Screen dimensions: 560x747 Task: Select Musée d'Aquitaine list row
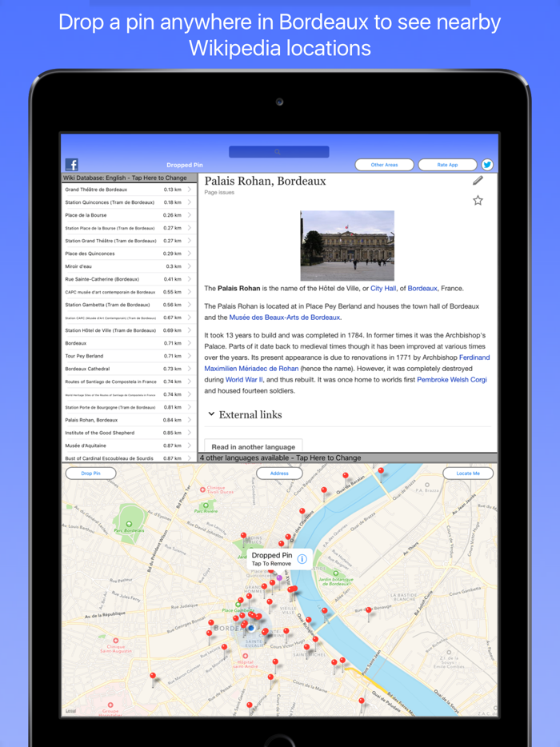click(129, 445)
